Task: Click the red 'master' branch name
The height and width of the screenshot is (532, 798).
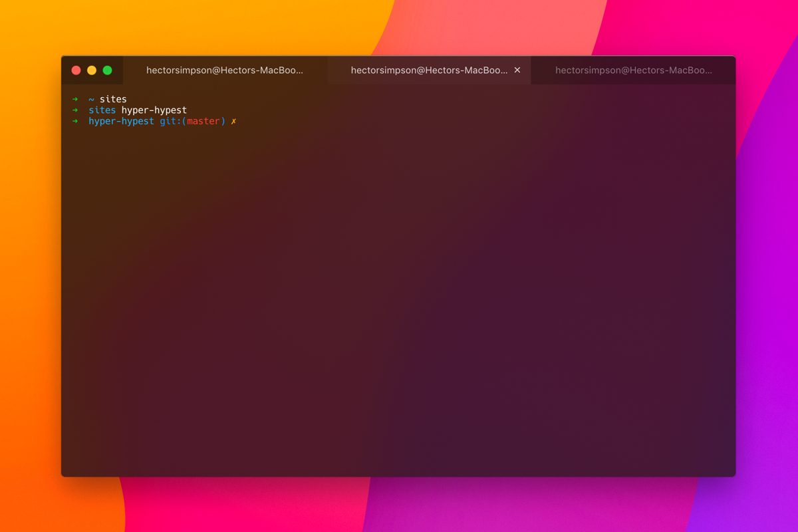Action: point(203,121)
